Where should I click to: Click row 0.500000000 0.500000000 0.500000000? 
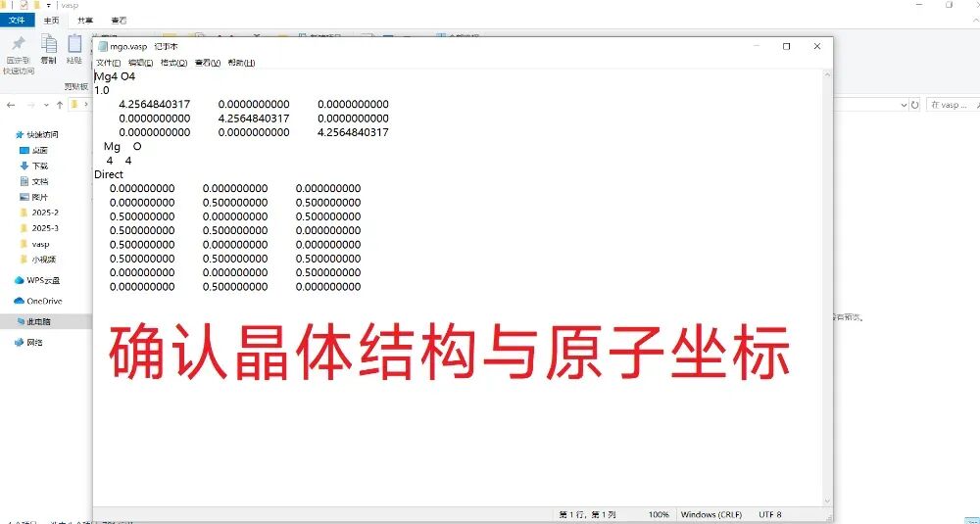click(x=235, y=259)
